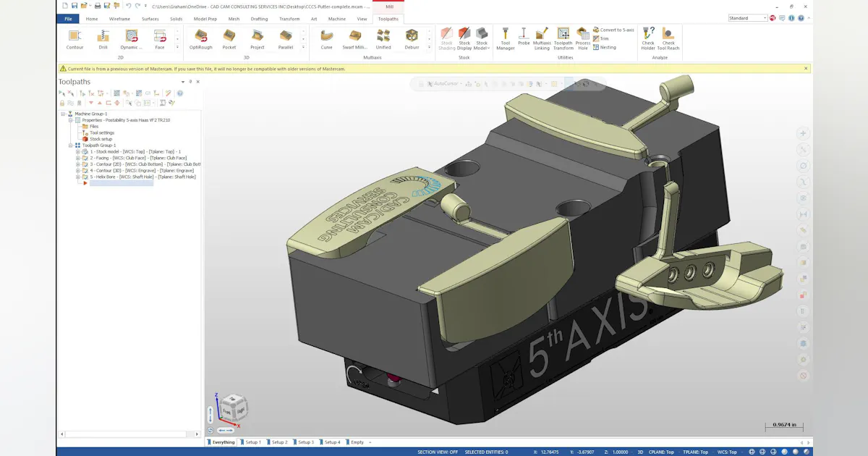This screenshot has height=456, width=868.
Task: Pick the Parallel 3D toolpath
Action: click(x=286, y=39)
